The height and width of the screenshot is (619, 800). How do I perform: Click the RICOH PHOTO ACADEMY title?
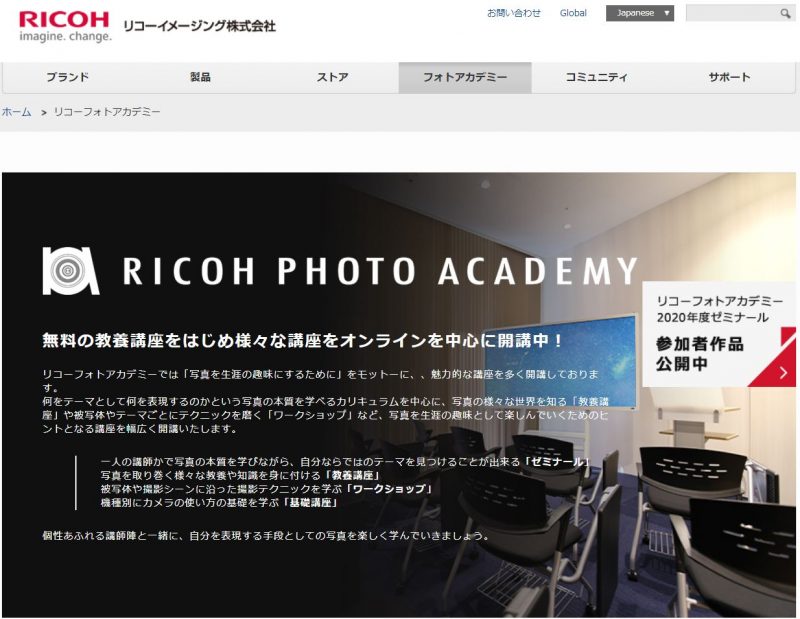[x=380, y=271]
